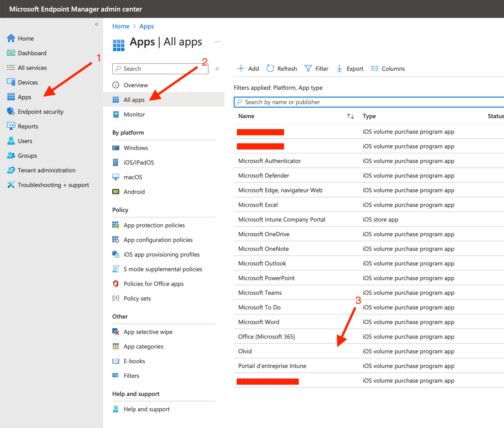Open the Olvid app row

point(369,351)
